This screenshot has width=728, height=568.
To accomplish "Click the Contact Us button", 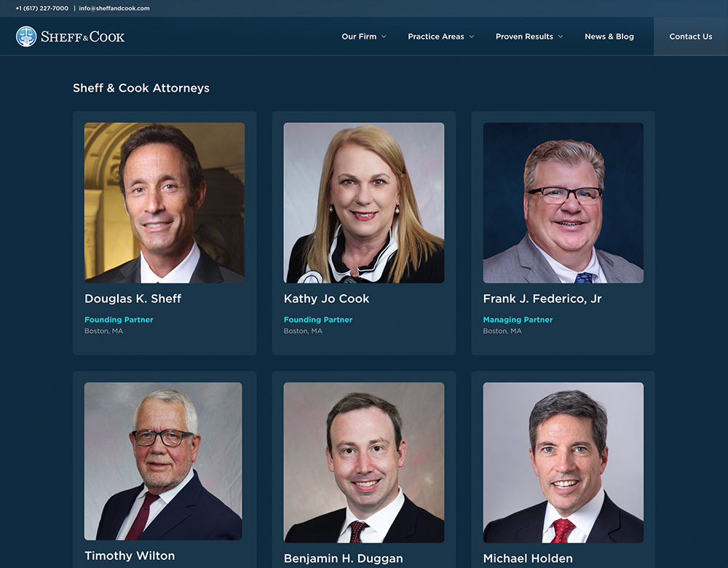I will [x=691, y=36].
